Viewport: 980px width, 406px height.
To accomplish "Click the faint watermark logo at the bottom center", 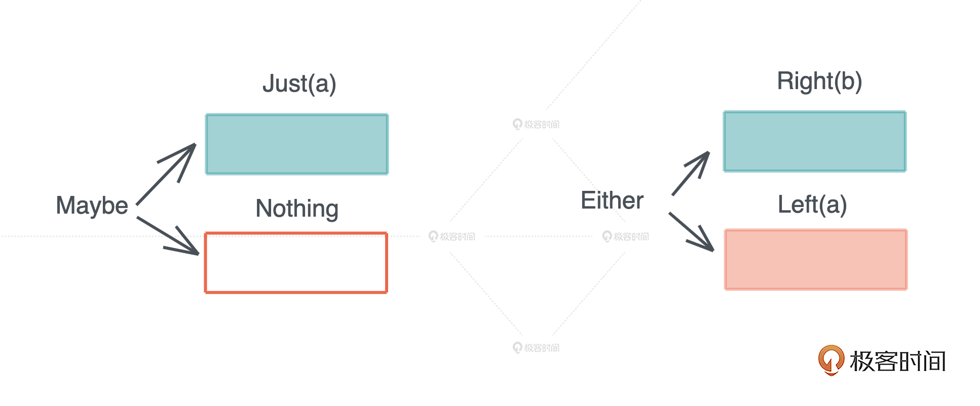I will pyautogui.click(x=536, y=348).
